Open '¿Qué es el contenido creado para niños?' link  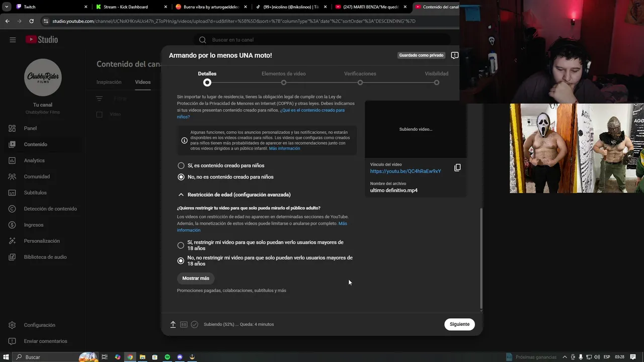click(x=261, y=113)
